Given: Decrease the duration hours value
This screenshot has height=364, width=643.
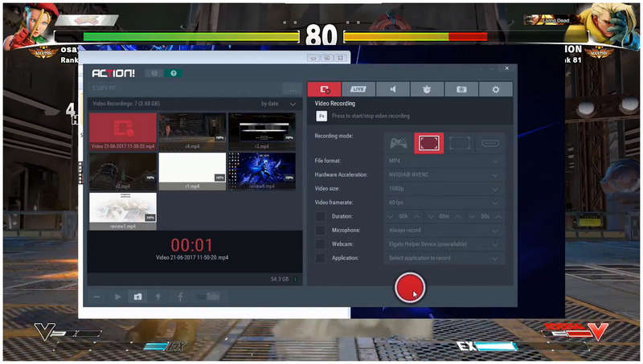Looking at the screenshot, I should point(390,216).
